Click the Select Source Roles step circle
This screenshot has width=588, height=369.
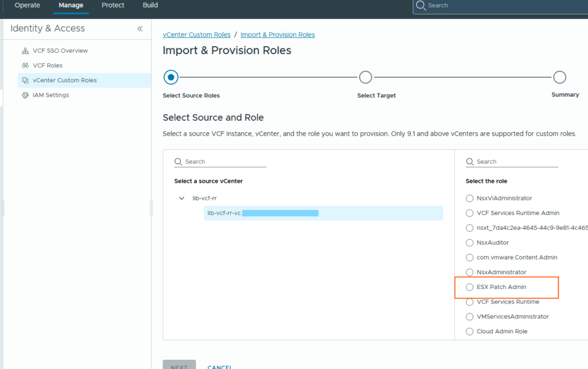171,78
